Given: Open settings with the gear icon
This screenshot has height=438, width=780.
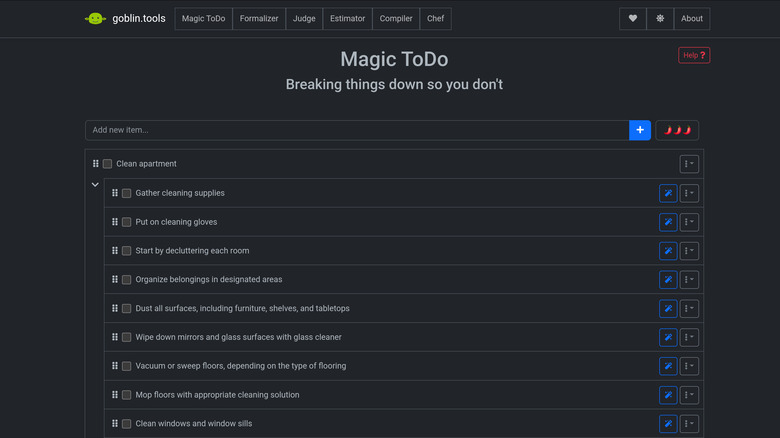Looking at the screenshot, I should tap(660, 19).
